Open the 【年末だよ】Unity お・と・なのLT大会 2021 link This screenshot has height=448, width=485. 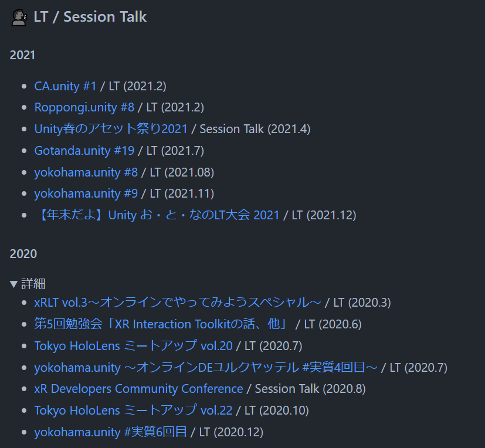pos(157,215)
